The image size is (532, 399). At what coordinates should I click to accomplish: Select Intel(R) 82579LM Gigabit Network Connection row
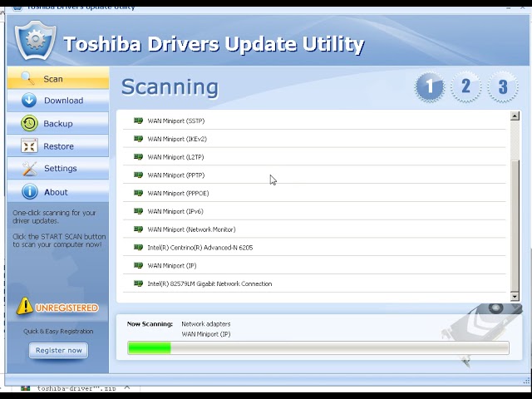click(314, 283)
